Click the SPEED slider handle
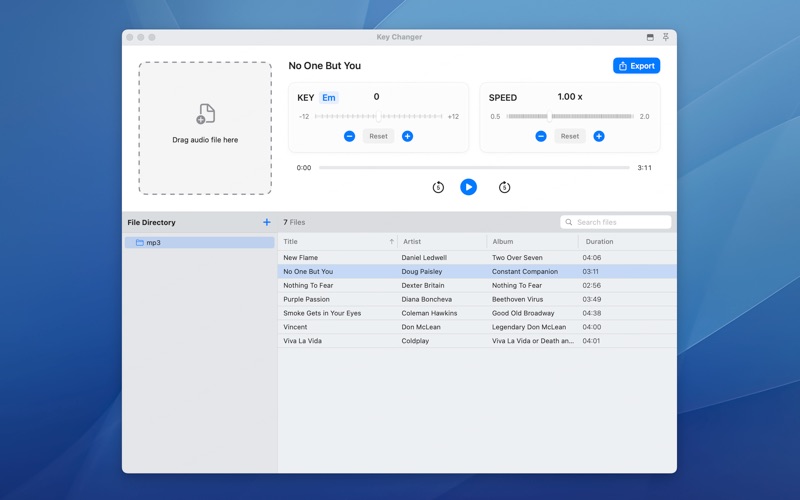Image resolution: width=800 pixels, height=500 pixels. (549, 116)
